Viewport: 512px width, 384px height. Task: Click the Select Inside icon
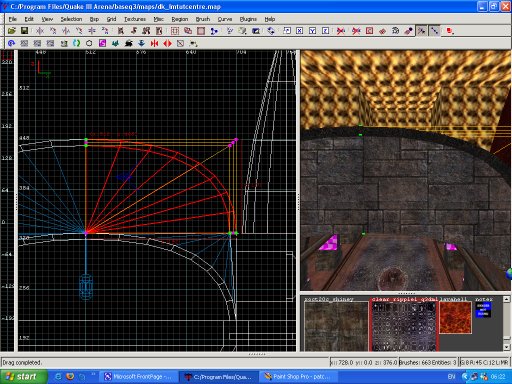[x=159, y=31]
